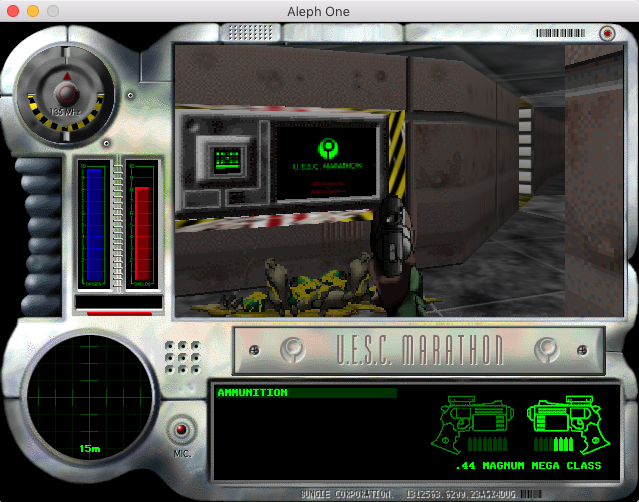Click the green Marathon logo on terminal screen
639x502 pixels.
(328, 149)
